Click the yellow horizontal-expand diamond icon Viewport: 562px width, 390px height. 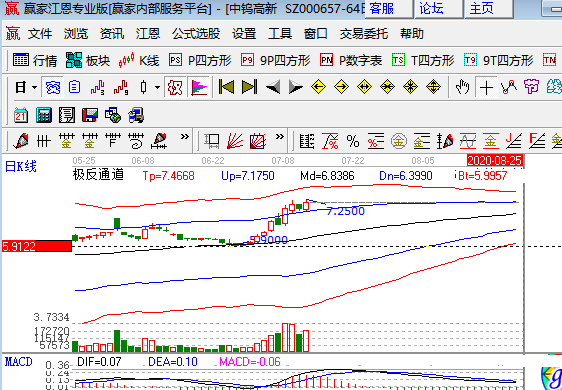[364, 87]
